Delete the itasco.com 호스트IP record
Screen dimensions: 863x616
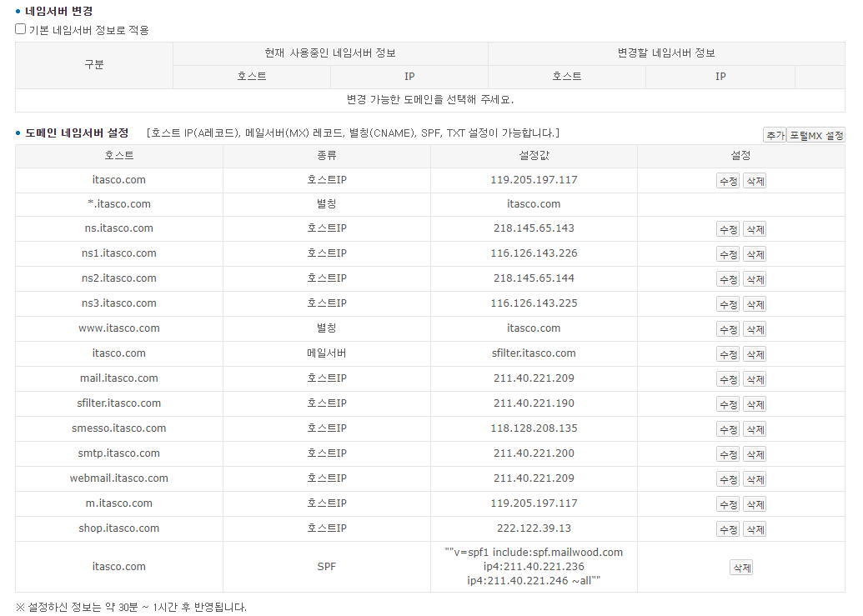[755, 181]
